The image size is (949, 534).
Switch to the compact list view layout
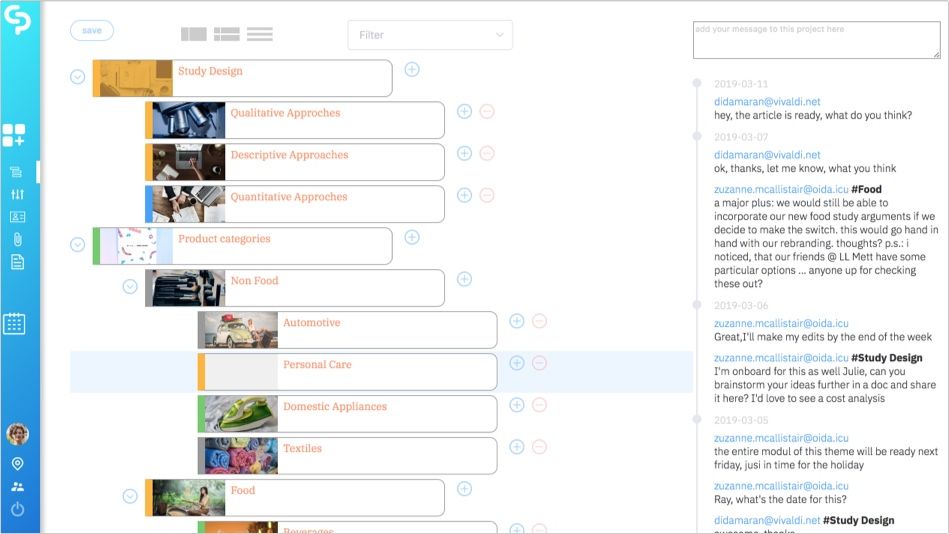pos(260,34)
